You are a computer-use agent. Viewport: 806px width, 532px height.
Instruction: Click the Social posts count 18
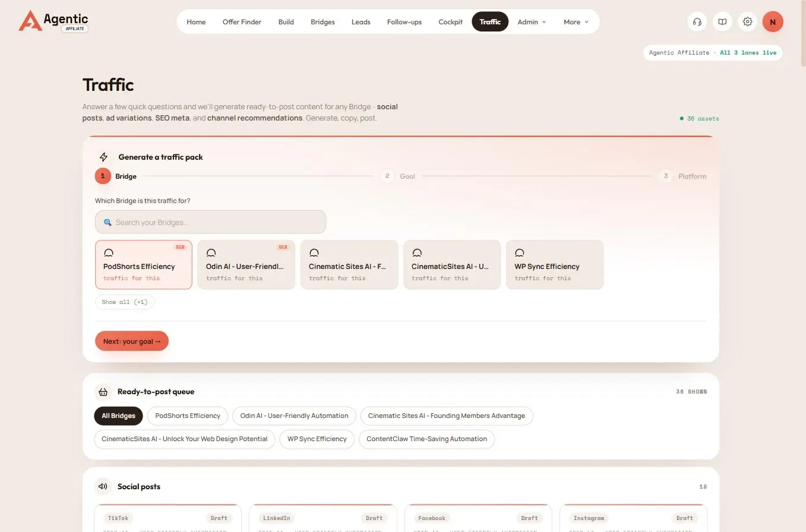point(703,487)
